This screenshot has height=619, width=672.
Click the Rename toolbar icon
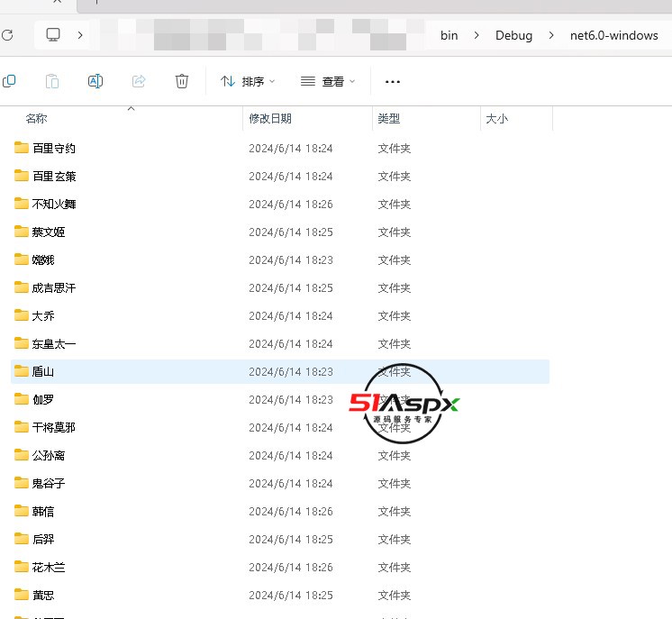tap(95, 81)
